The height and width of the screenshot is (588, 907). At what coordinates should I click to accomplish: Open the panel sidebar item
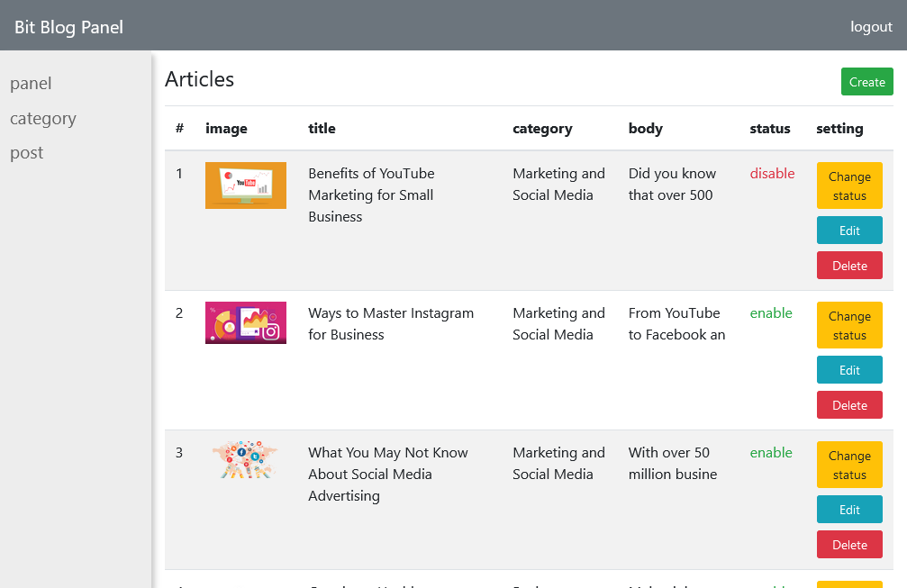point(31,83)
